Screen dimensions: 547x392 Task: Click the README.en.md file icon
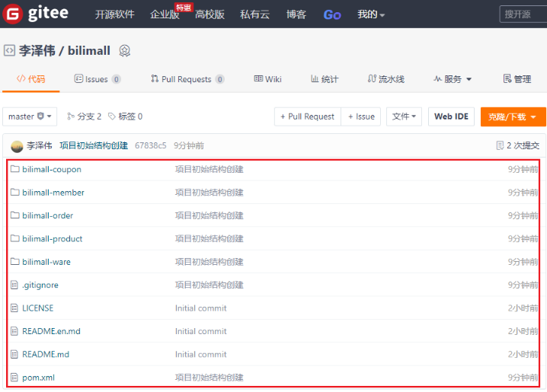(14, 331)
